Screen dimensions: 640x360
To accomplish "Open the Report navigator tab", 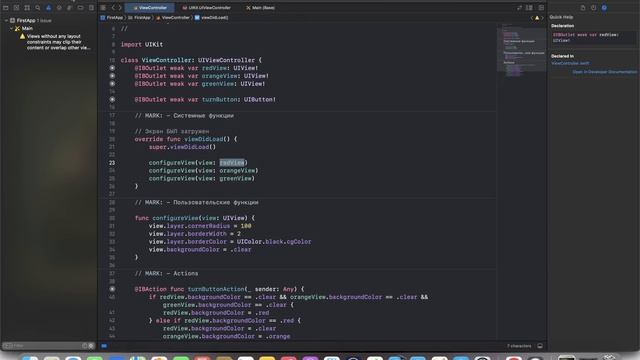I will click(91, 8).
